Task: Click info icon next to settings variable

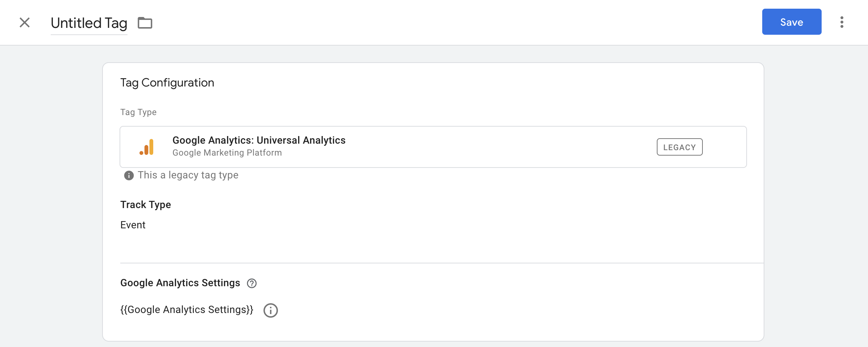Action: point(270,310)
